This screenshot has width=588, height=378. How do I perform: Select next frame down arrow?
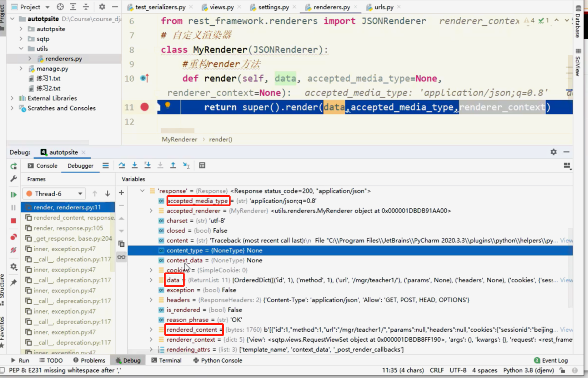pos(107,193)
